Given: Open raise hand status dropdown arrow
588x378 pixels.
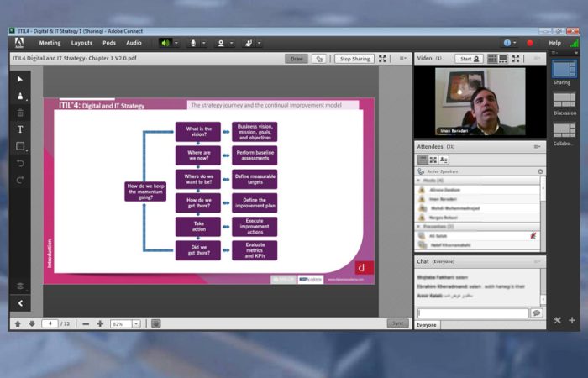Looking at the screenshot, I should [x=259, y=43].
